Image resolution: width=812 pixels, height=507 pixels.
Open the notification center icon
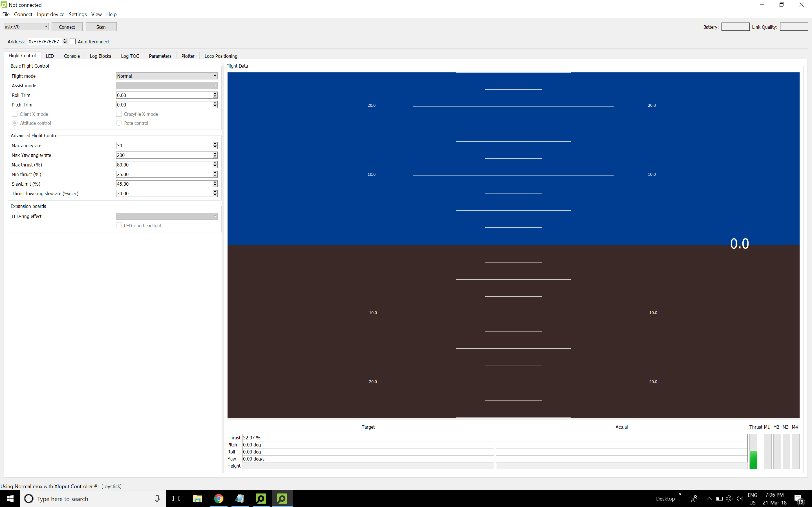799,499
